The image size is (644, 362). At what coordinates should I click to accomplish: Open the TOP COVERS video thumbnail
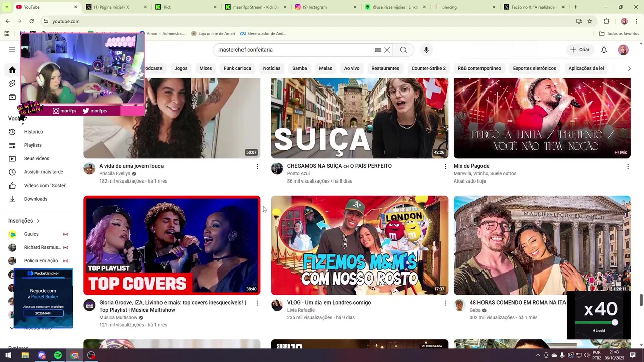pos(172,245)
